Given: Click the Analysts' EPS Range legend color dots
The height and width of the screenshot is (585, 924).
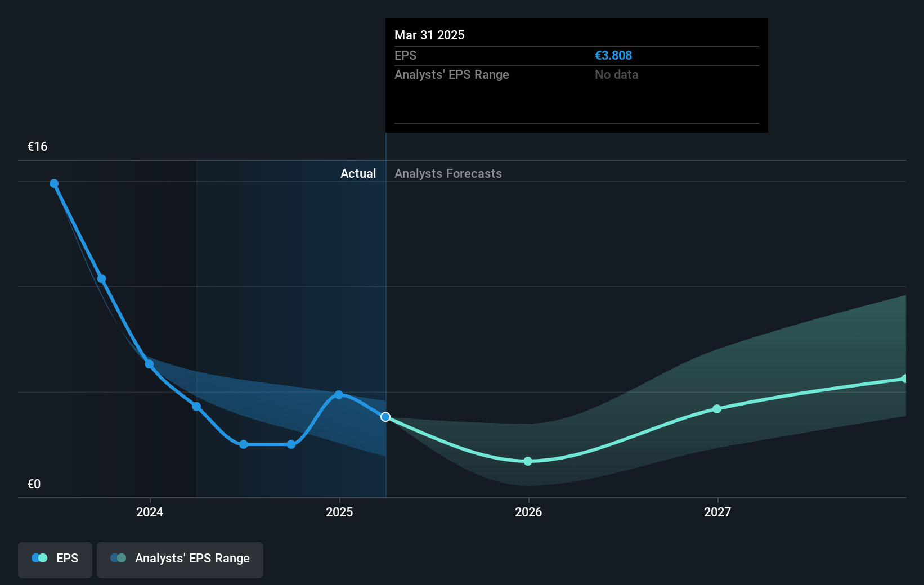Looking at the screenshot, I should click(118, 558).
